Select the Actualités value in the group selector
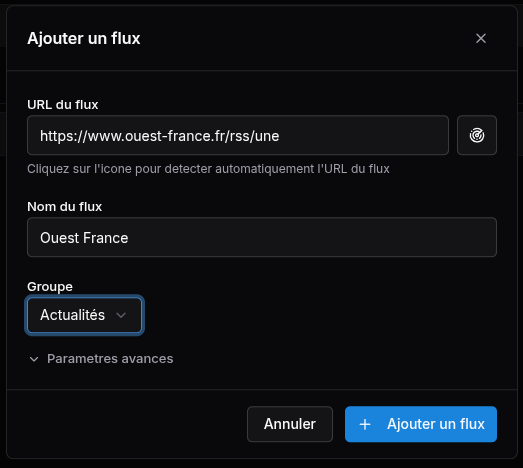This screenshot has height=468, width=523. 72,315
